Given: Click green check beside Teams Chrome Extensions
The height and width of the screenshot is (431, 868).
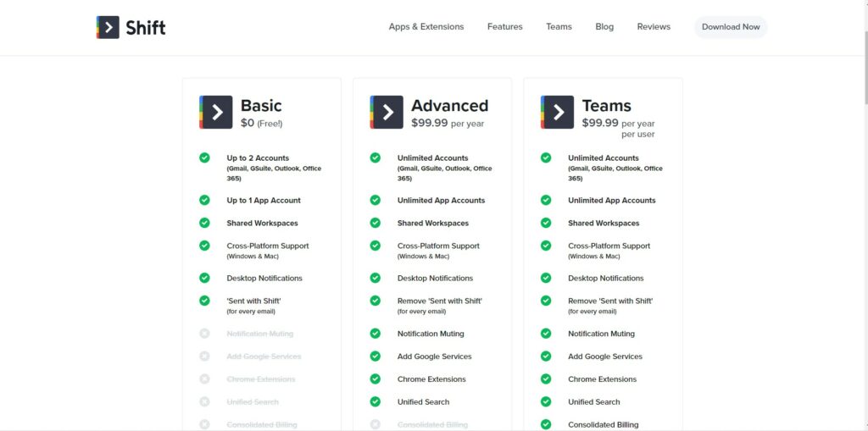Looking at the screenshot, I should (x=546, y=379).
